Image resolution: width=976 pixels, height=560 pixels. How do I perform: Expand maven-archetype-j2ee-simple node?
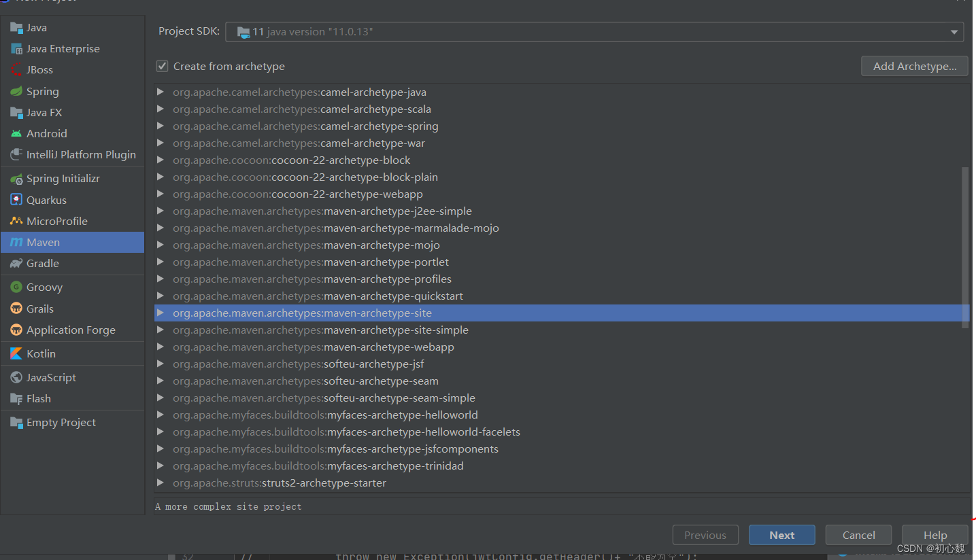click(161, 211)
